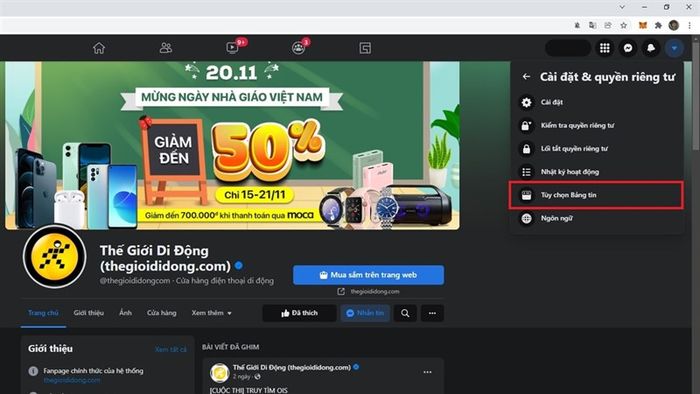Open the pinned post three-dot menu

click(x=427, y=372)
